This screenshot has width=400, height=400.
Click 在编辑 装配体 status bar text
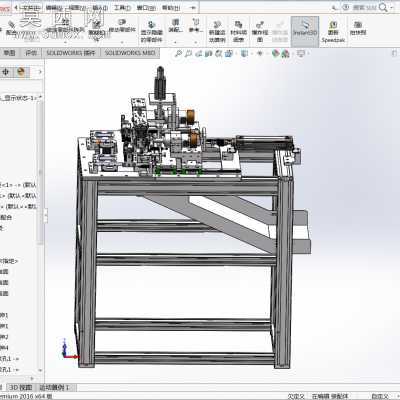(330, 397)
